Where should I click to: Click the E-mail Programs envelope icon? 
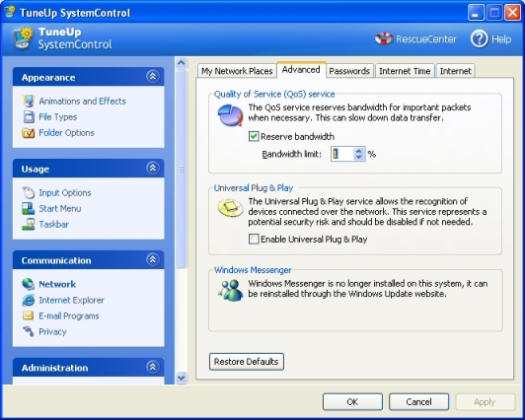[29, 315]
